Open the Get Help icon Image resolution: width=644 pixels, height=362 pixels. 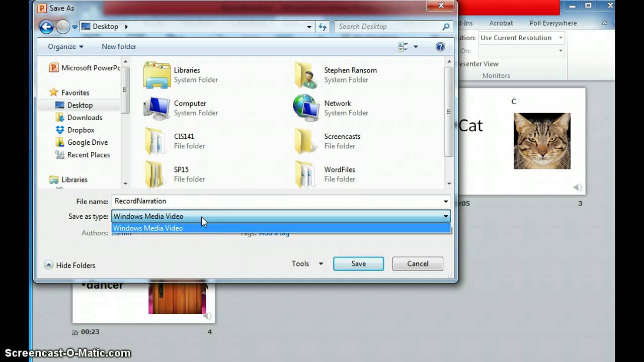point(440,46)
